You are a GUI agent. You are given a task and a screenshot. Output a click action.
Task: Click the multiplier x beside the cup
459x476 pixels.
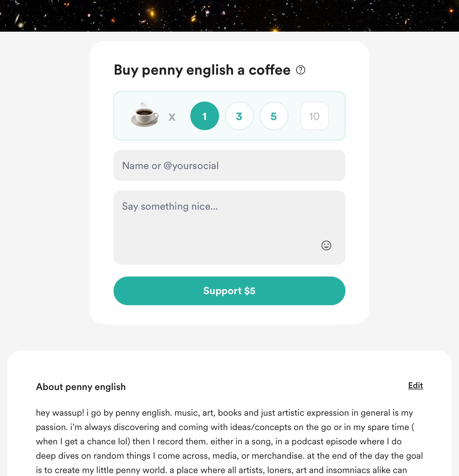172,117
